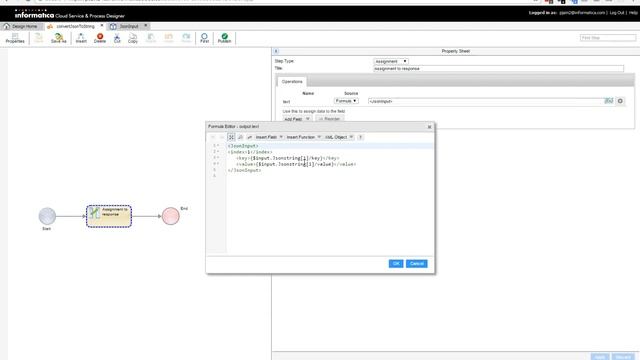Click the help question mark in Formula Editor
The width and height of the screenshot is (640, 360).
coord(360,137)
